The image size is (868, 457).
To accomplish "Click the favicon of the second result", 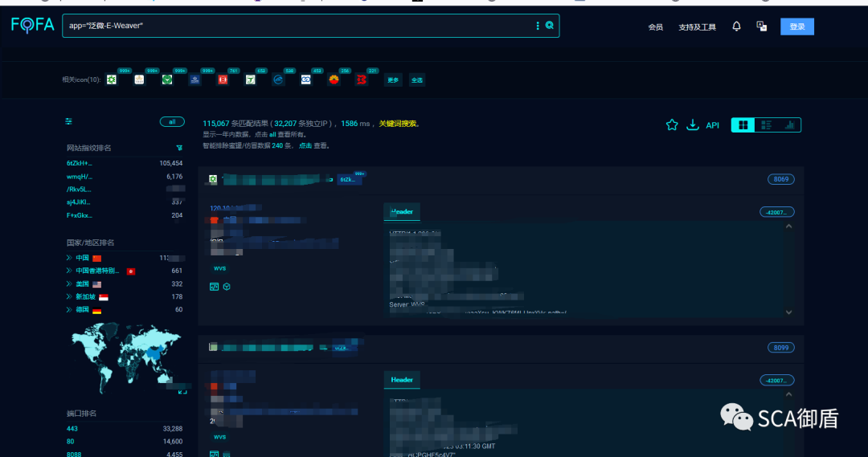I will [x=213, y=347].
